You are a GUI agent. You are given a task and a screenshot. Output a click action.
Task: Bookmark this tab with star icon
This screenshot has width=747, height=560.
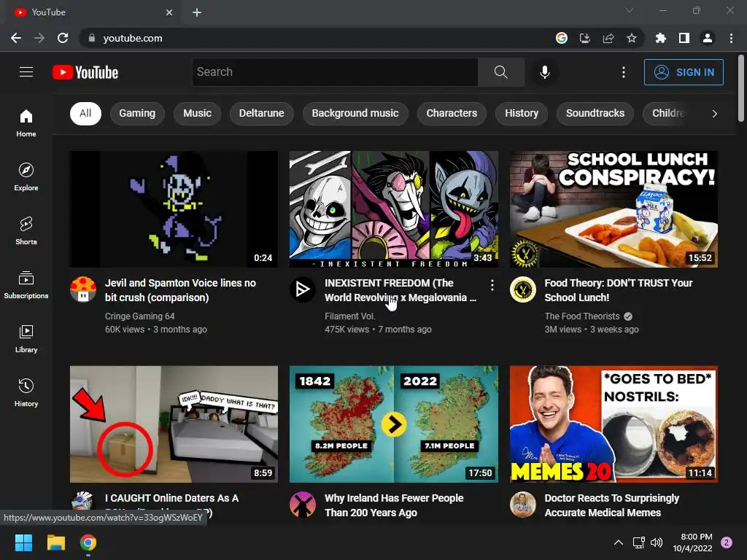pyautogui.click(x=631, y=38)
